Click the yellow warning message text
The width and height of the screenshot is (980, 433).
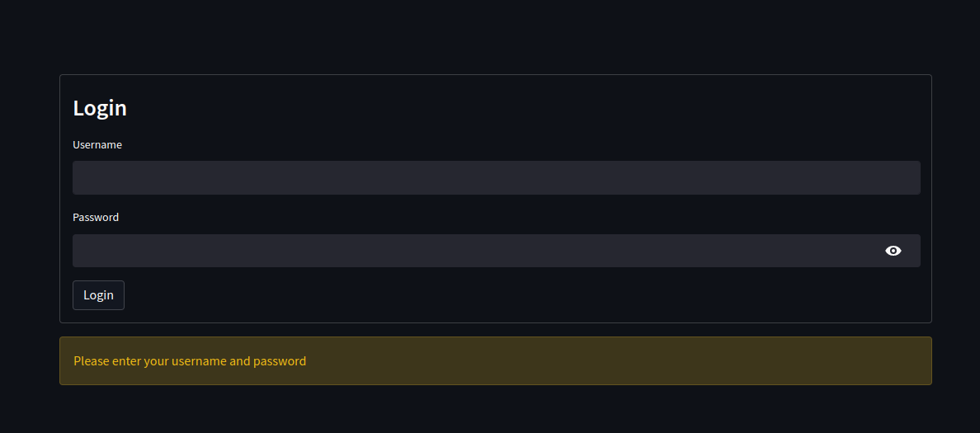pyautogui.click(x=190, y=361)
